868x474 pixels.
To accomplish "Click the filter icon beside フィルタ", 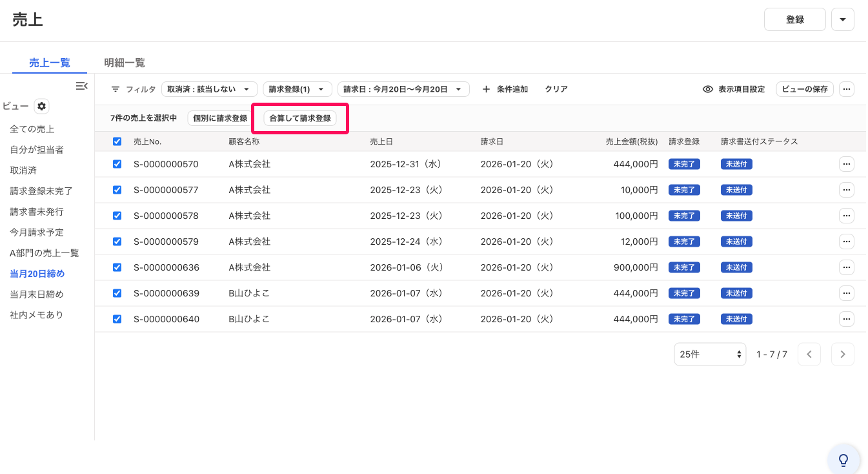I will [116, 89].
